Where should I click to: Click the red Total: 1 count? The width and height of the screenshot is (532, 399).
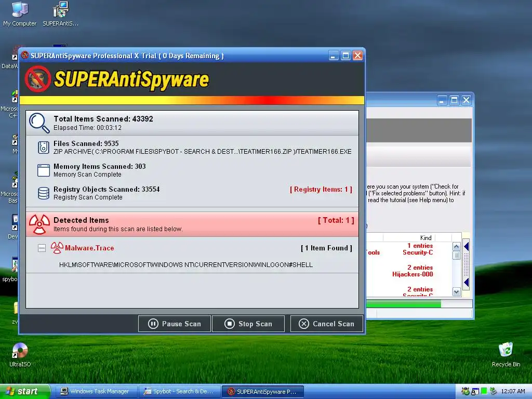pos(336,220)
